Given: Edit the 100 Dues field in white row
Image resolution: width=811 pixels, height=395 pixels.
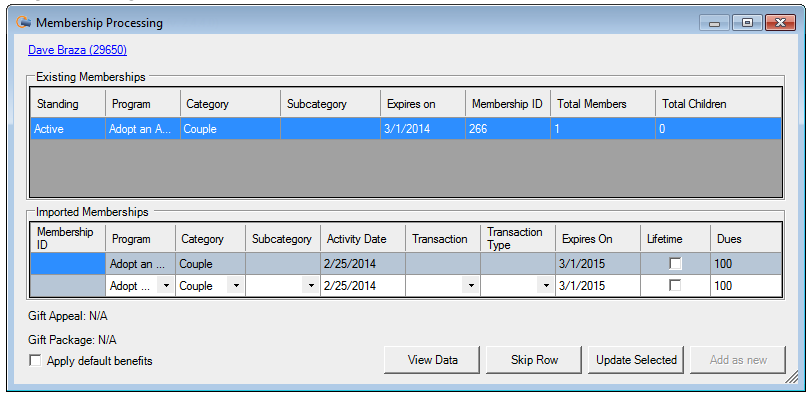Looking at the screenshot, I should click(746, 285).
